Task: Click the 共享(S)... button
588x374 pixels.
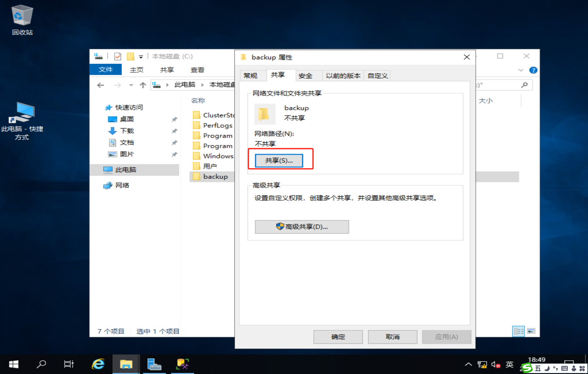Action: 279,160
